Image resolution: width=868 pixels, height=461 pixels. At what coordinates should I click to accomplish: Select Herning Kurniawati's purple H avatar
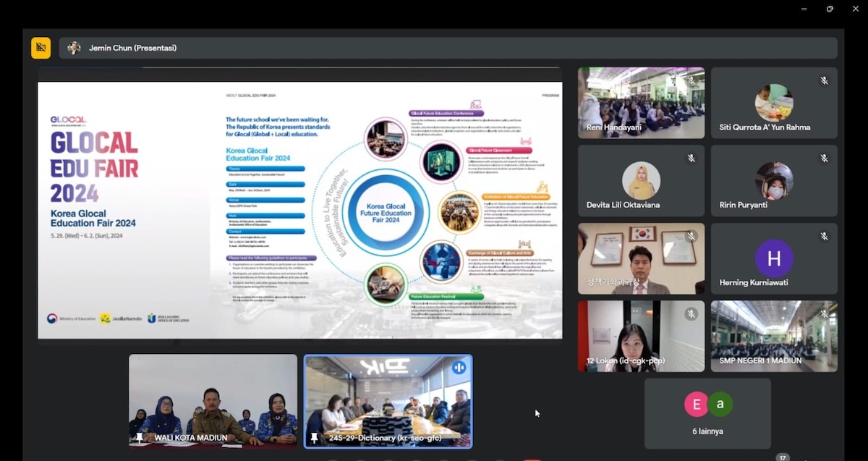[x=774, y=258]
